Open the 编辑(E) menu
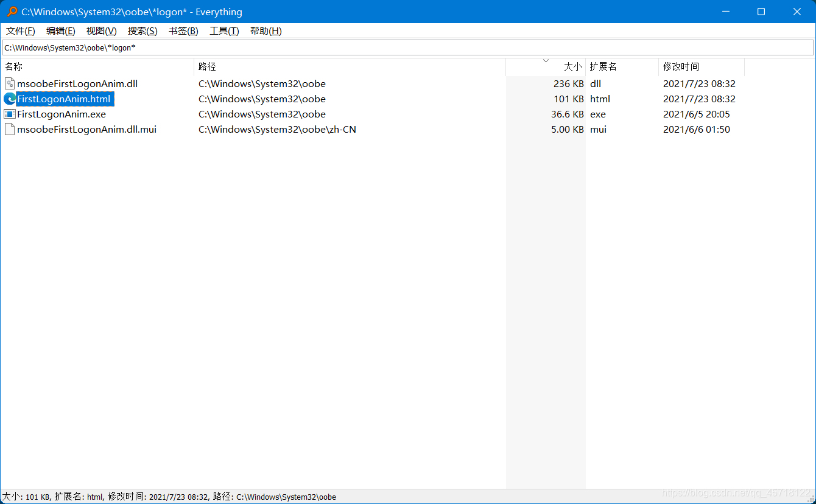Image resolution: width=816 pixels, height=504 pixels. pyautogui.click(x=61, y=31)
